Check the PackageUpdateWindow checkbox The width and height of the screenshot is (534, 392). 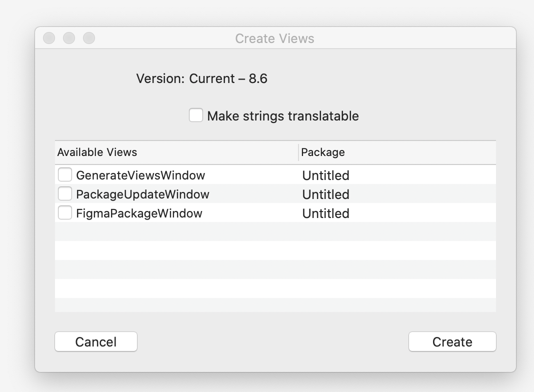tap(64, 194)
